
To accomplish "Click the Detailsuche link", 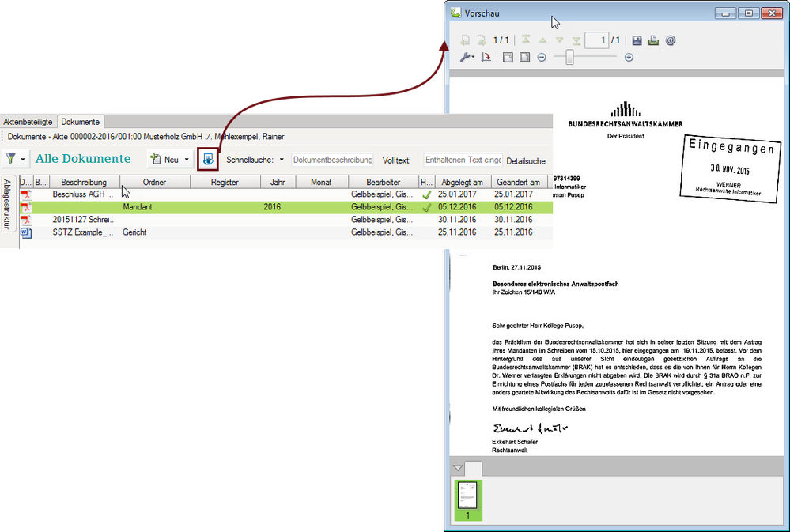I will pos(526,160).
